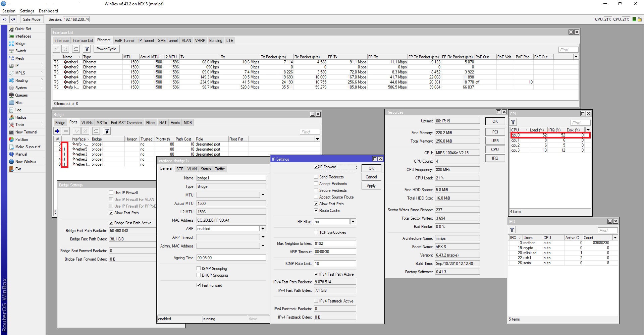Open the ARP dropdown in bridge1 dialog
Screen dimensions: 644x335
click(x=263, y=229)
